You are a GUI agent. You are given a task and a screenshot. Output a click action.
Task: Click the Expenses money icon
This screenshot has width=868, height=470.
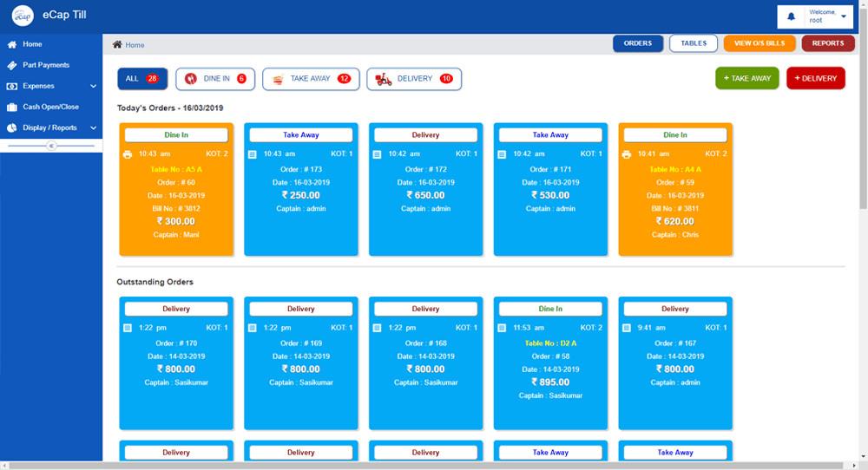[x=11, y=86]
